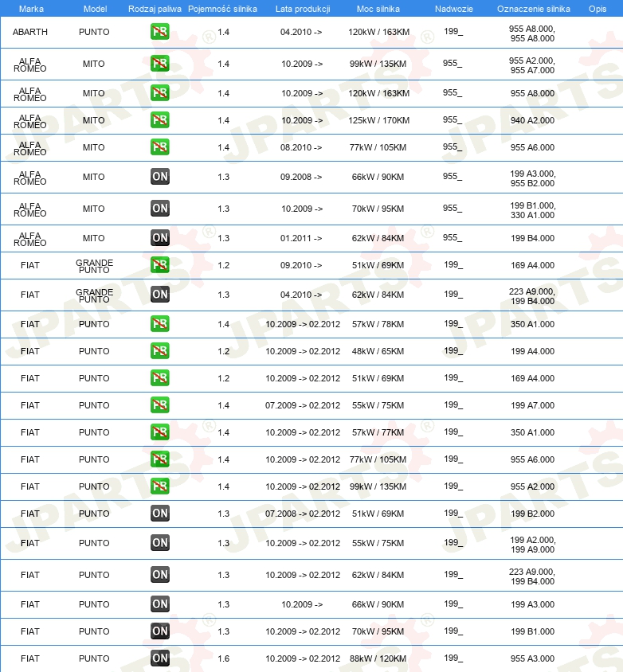Click petrol icon for Fiat Punto 55kW / 75KM 199 A7.000
Viewport: 623px width, 672px height.
[160, 404]
